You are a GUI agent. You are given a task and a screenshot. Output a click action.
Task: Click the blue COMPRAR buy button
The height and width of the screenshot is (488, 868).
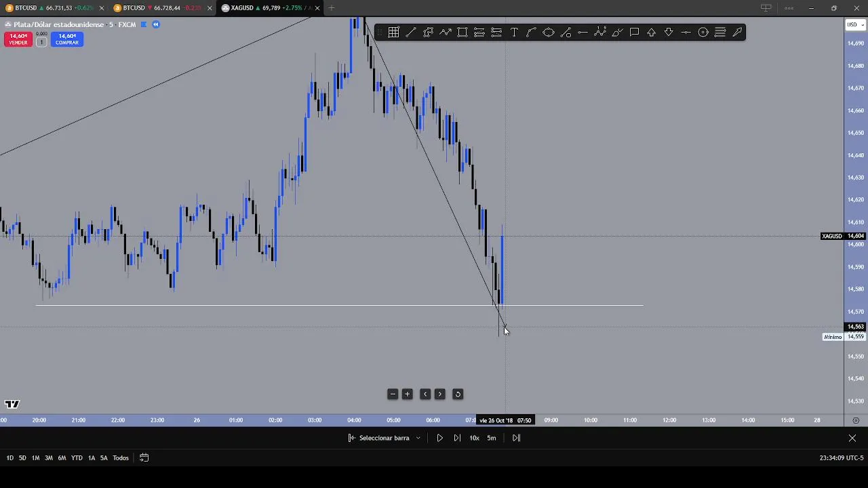(67, 39)
